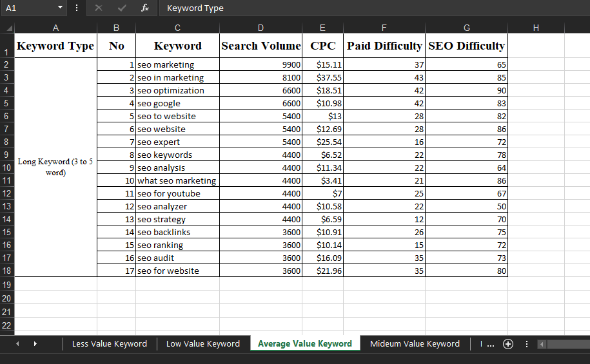The image size is (590, 364).
Task: Click the horizontal scrollbar left arrow
Action: coord(542,344)
